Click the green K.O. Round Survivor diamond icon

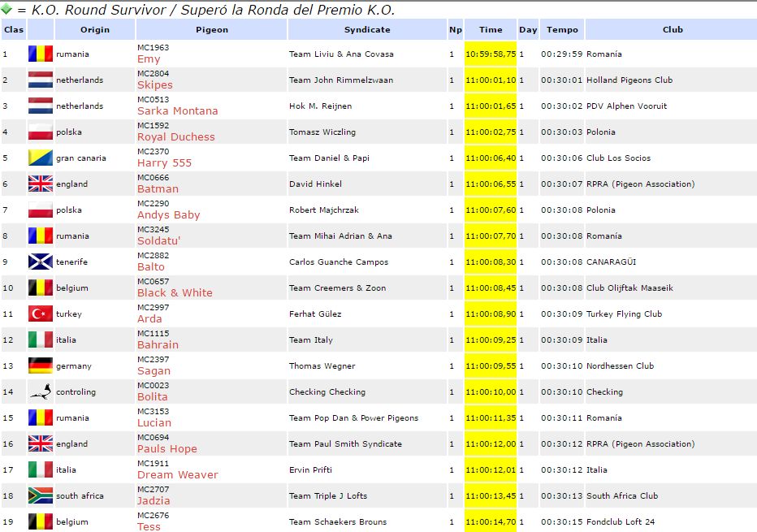coord(6,8)
